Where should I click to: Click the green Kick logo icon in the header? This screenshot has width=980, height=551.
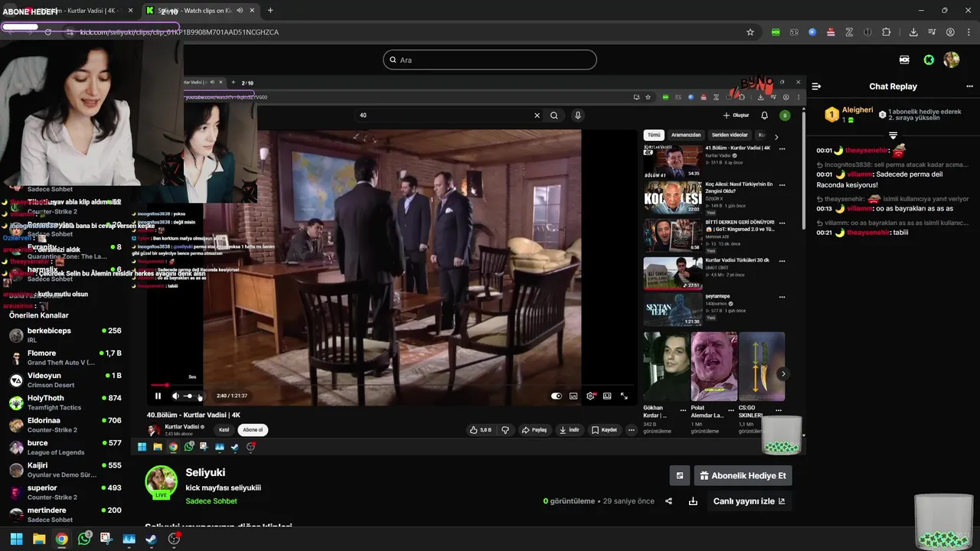click(x=929, y=60)
